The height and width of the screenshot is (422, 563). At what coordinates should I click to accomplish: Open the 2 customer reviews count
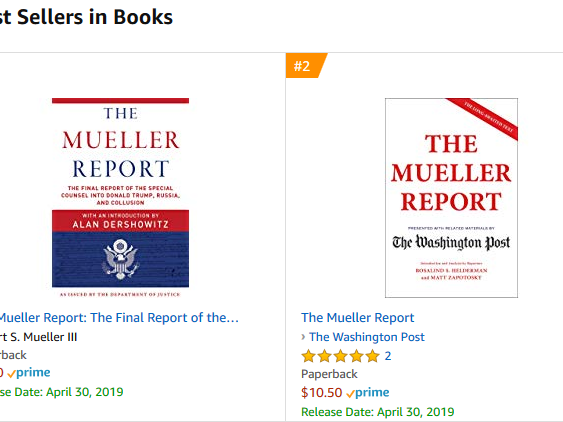point(388,356)
